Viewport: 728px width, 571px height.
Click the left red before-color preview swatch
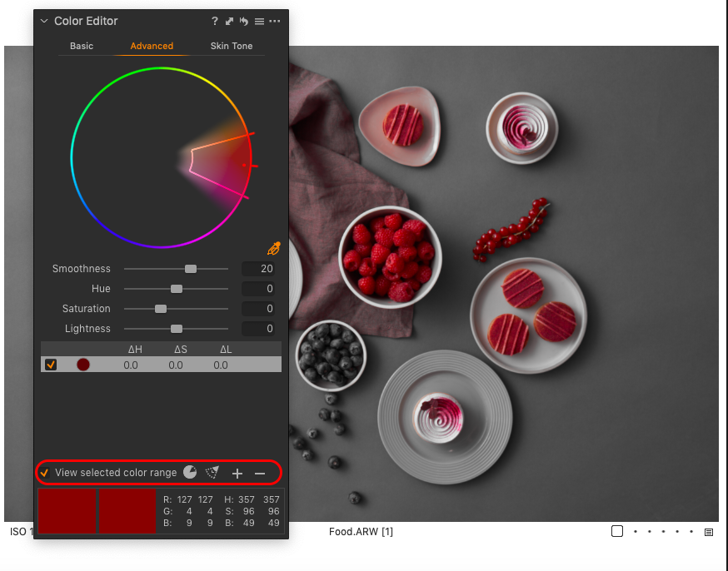click(67, 511)
